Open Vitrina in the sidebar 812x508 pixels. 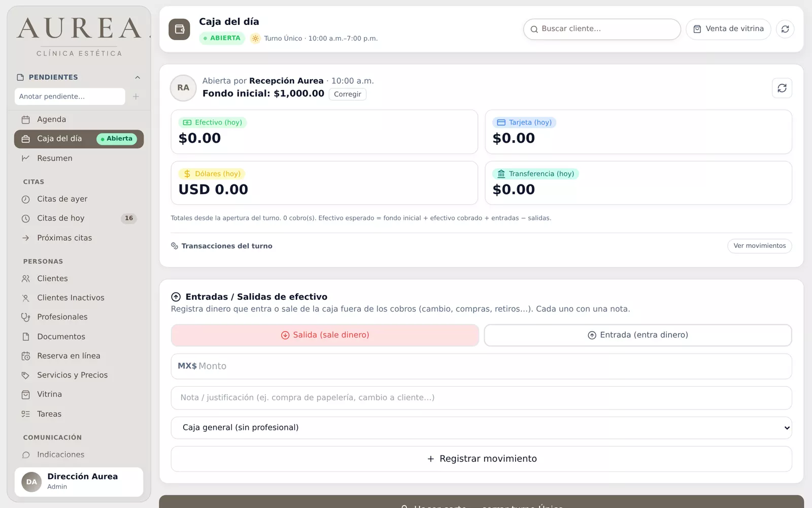[x=79, y=394]
